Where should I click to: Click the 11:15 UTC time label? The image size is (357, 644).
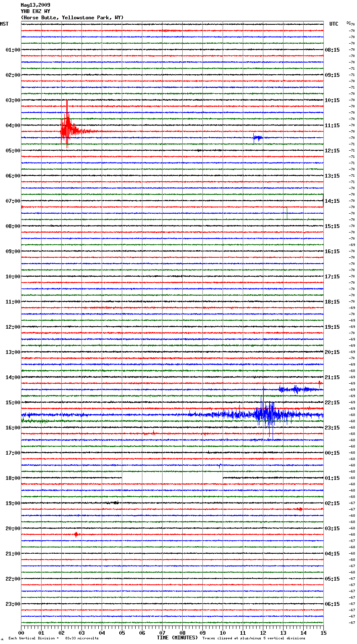[x=332, y=126]
